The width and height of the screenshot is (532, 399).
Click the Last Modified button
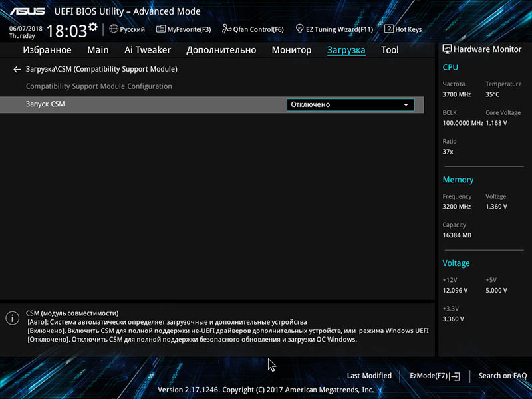coord(369,376)
